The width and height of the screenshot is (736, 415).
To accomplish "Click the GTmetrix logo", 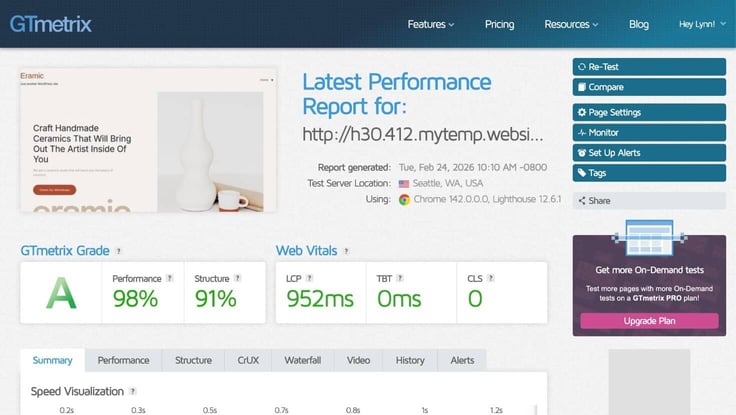I will [x=51, y=24].
